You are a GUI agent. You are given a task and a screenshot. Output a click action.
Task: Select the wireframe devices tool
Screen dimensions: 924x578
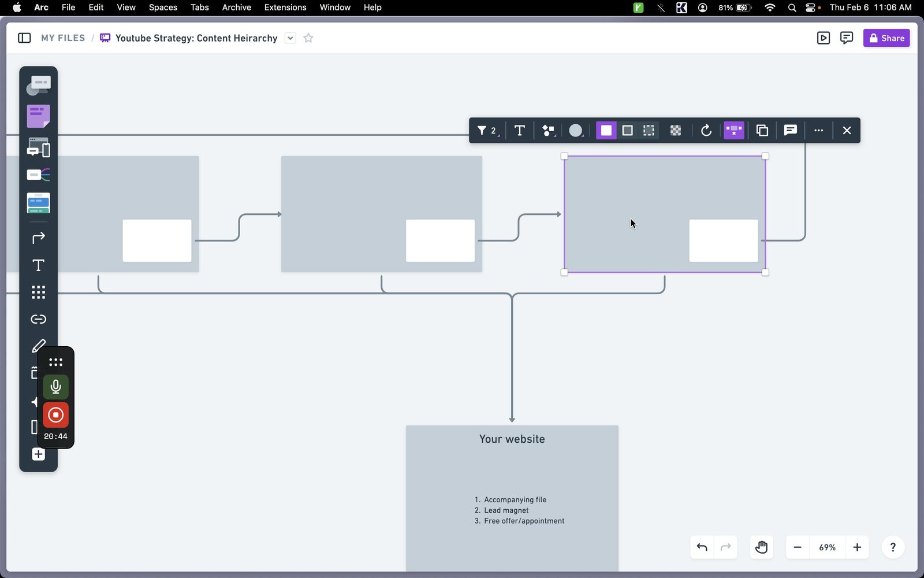point(38,147)
